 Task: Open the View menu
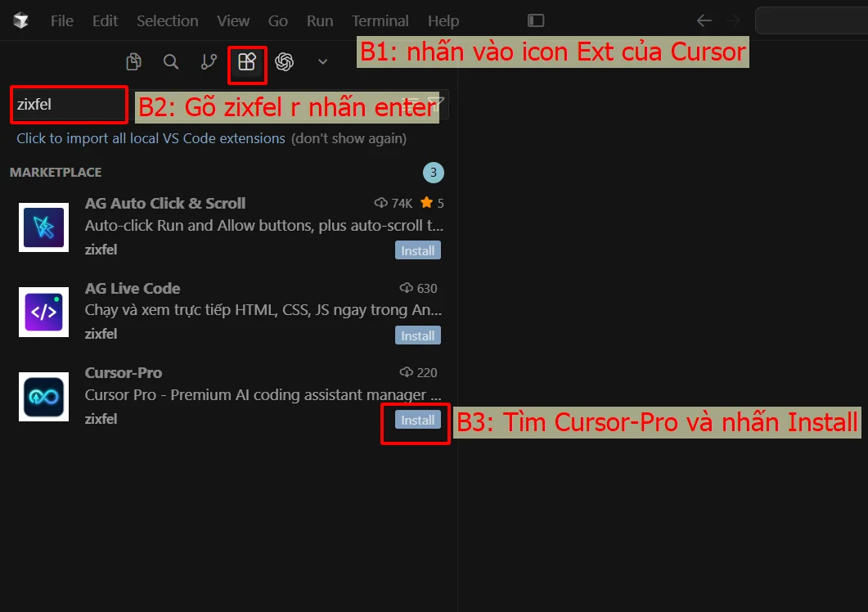pos(233,21)
